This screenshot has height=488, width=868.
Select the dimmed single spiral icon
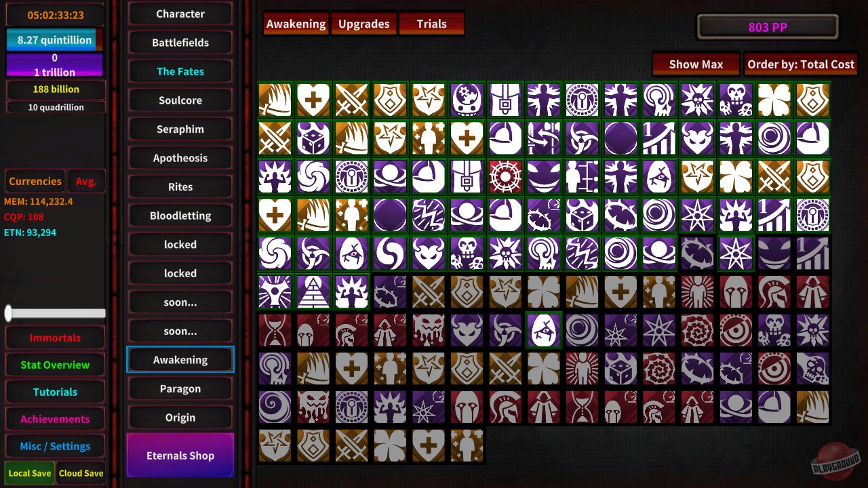[x=274, y=407]
